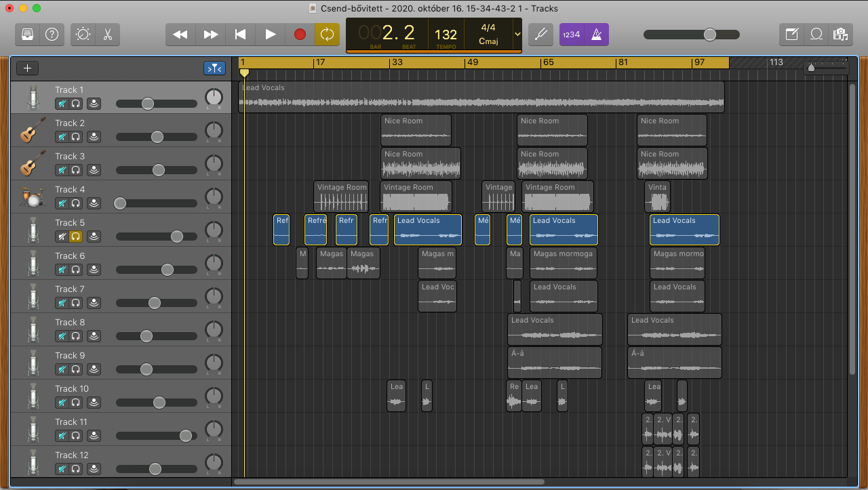Select the Lead Vocals region on Track 1
The height and width of the screenshot is (490, 868).
click(481, 97)
